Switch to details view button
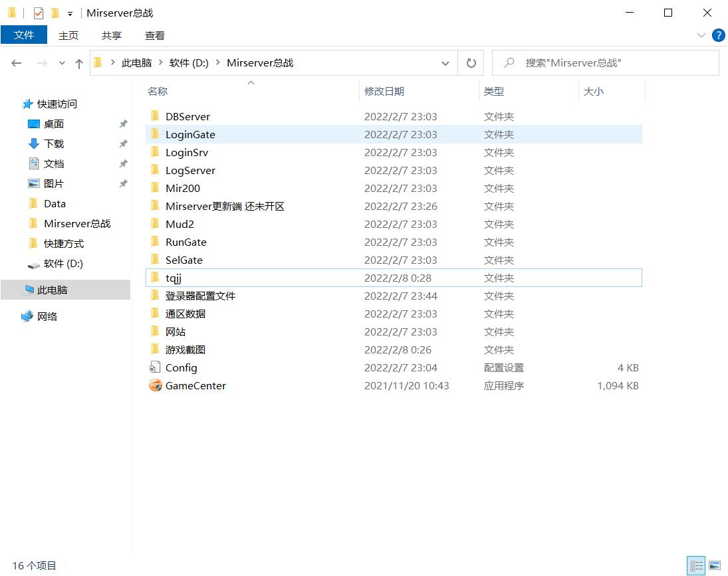The height and width of the screenshot is (576, 728). pos(697,565)
